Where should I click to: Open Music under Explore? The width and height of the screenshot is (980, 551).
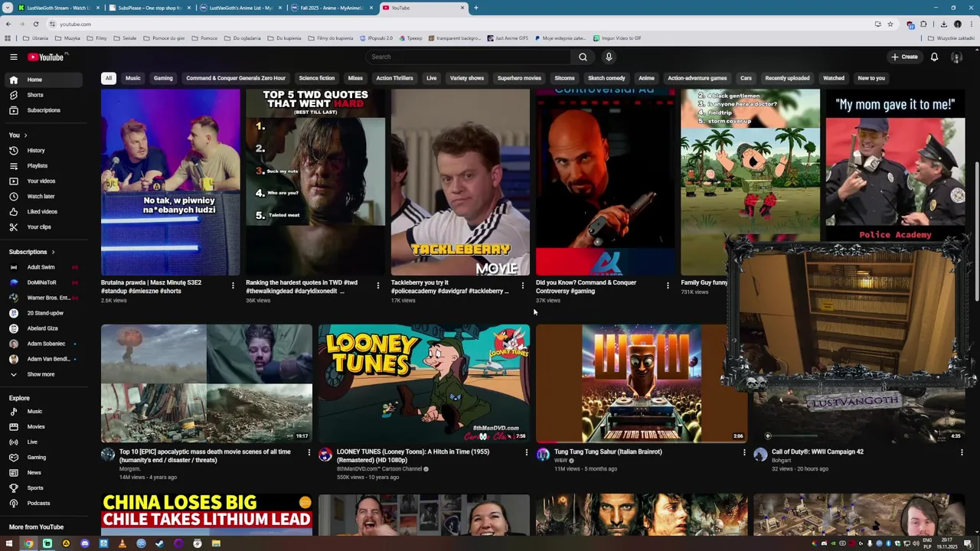click(44, 412)
